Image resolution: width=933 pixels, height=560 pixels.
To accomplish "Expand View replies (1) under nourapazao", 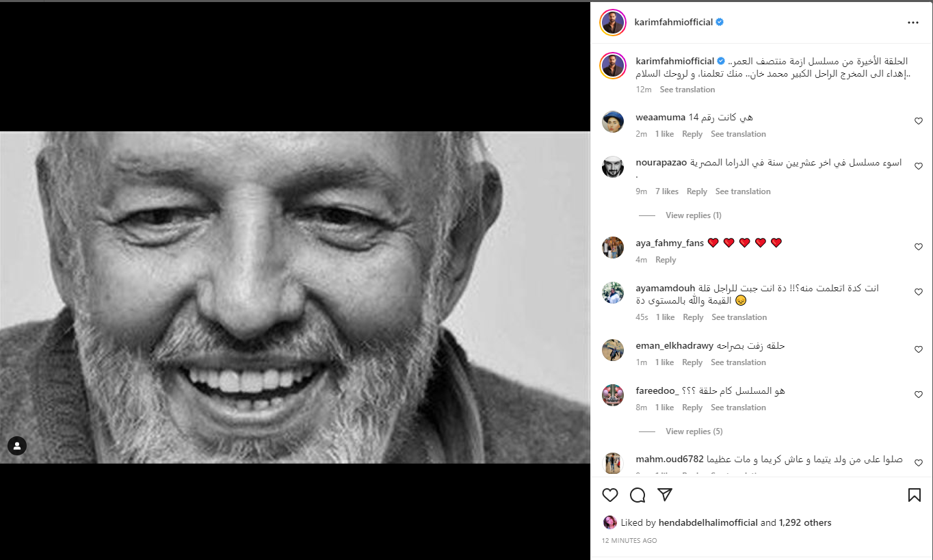I will (693, 215).
